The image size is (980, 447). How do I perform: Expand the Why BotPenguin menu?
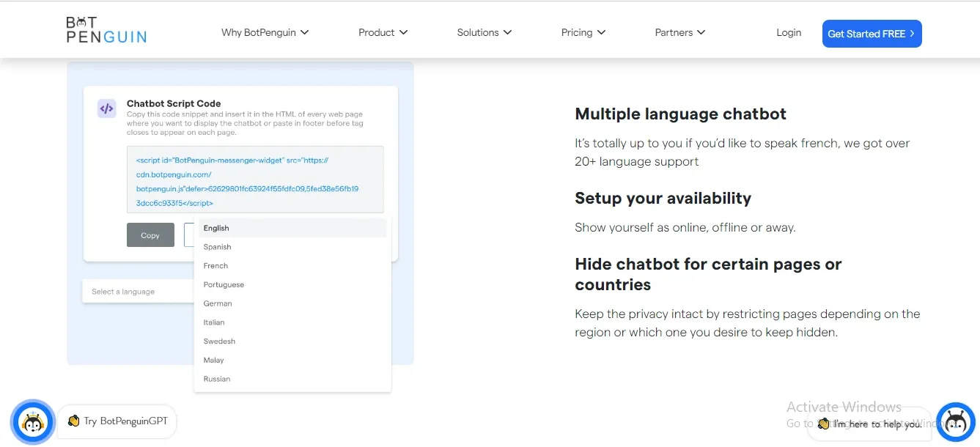(265, 32)
